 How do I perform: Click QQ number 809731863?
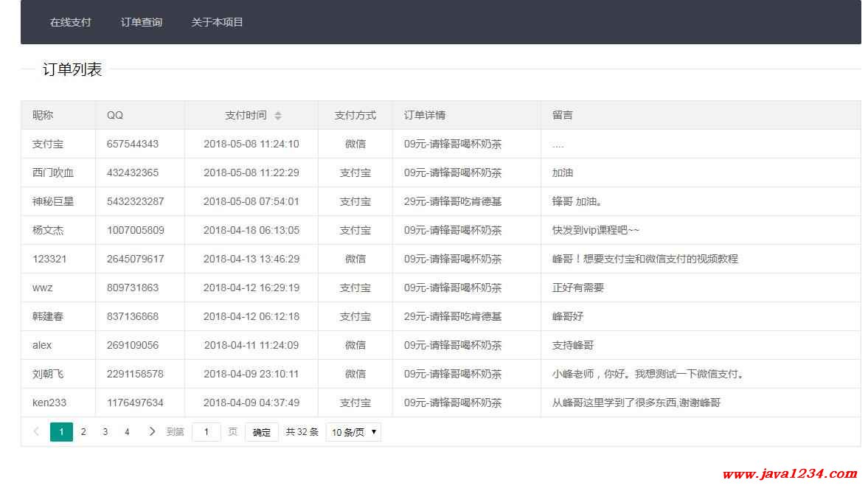(x=133, y=288)
